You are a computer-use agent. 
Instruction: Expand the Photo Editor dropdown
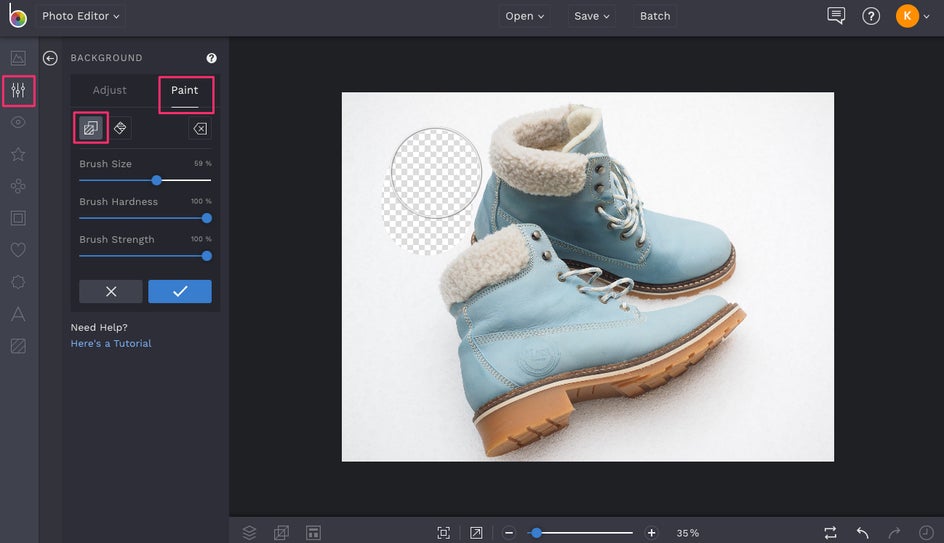[x=80, y=16]
